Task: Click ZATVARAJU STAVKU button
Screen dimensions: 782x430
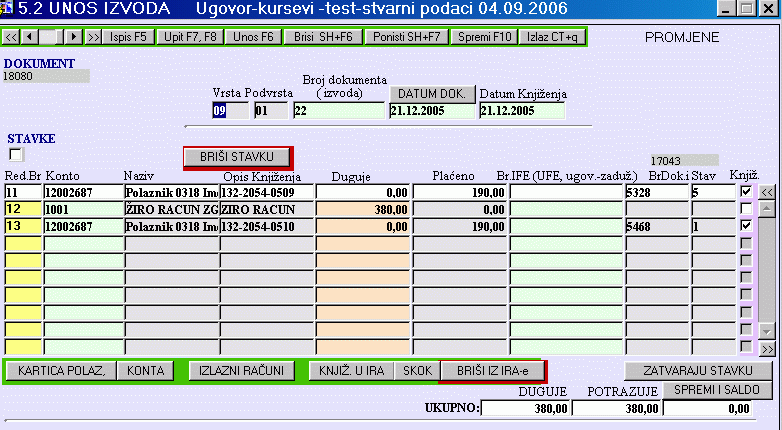Action: (x=698, y=371)
